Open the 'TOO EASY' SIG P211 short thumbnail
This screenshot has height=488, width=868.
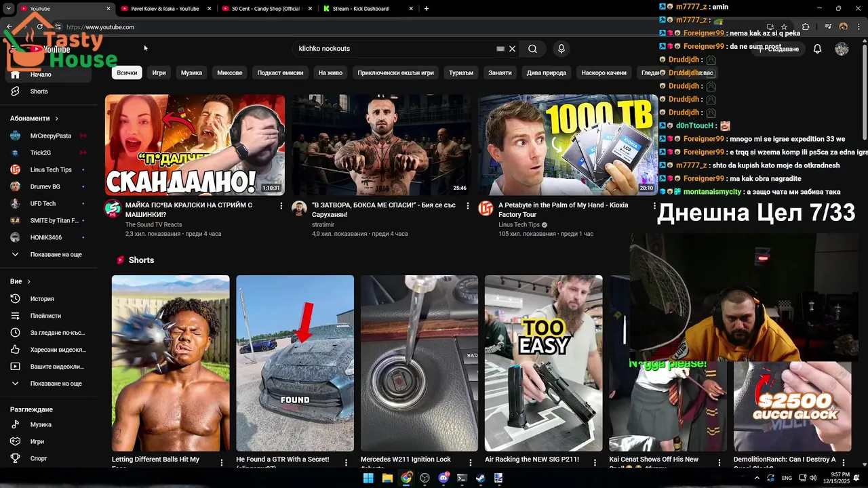click(x=543, y=363)
